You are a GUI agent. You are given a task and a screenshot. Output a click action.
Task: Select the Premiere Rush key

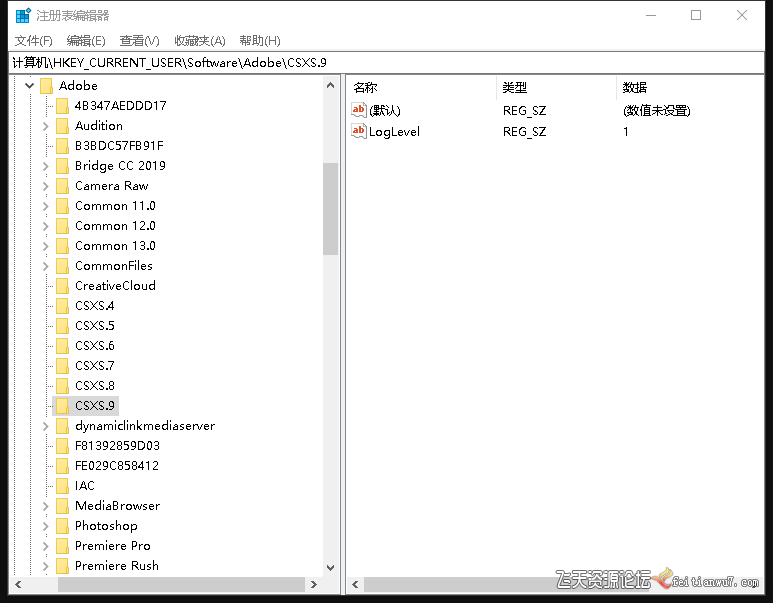tap(117, 566)
